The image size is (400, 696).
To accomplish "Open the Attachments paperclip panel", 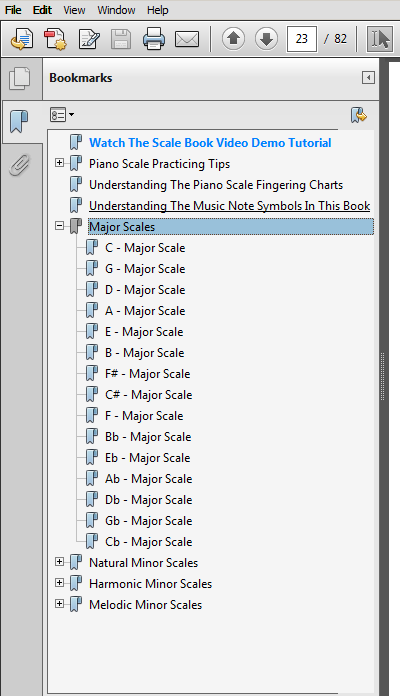I will pyautogui.click(x=20, y=165).
